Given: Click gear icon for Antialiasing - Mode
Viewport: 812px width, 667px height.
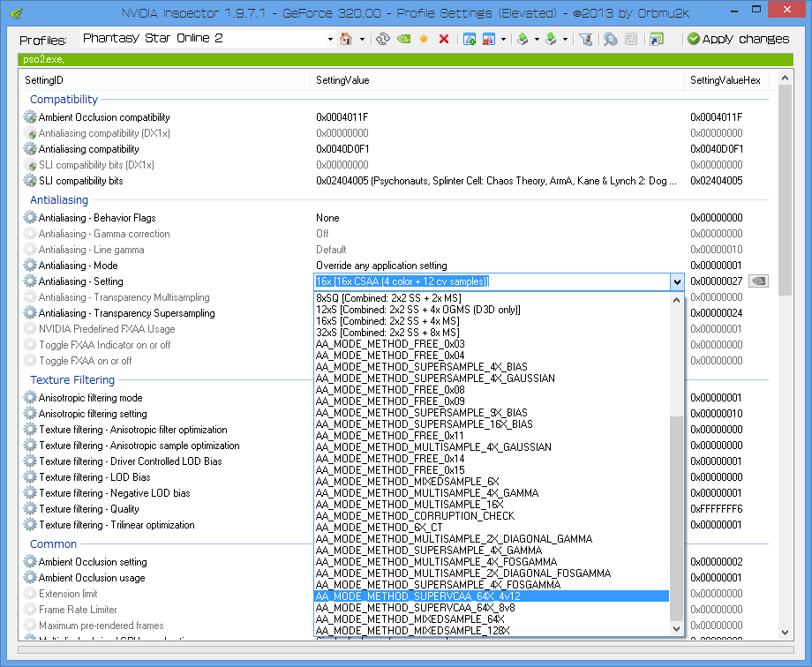Looking at the screenshot, I should [x=30, y=266].
